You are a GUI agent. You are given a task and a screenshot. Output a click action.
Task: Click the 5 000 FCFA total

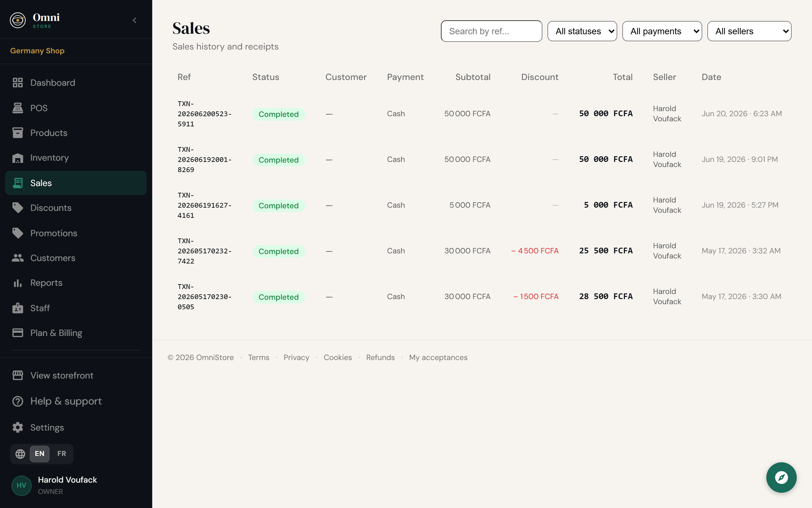coord(608,205)
